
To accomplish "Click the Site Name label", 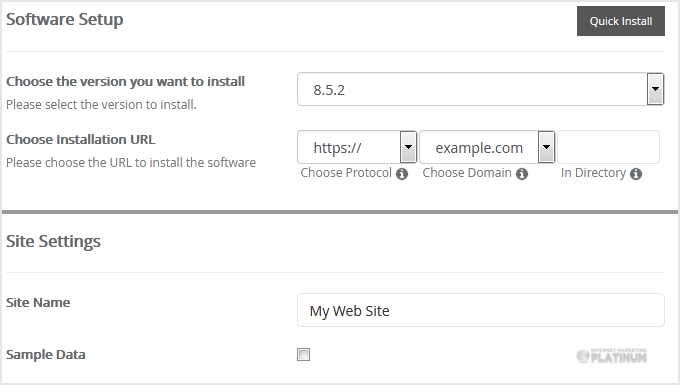I will point(38,302).
